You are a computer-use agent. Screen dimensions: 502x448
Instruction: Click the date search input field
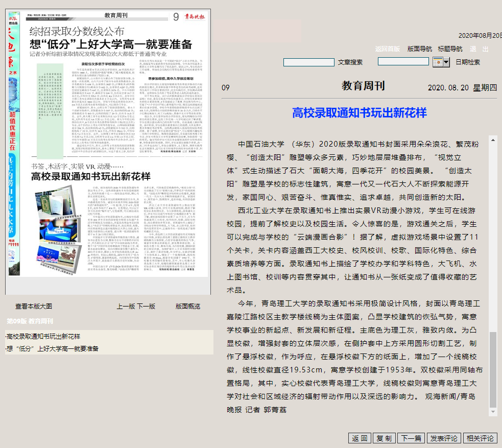click(403, 62)
